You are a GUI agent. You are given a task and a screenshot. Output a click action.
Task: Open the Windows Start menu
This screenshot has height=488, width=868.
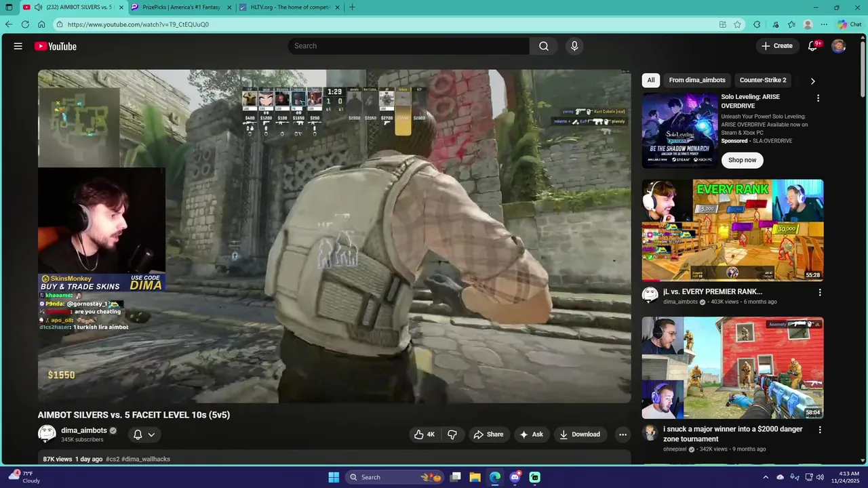click(334, 477)
